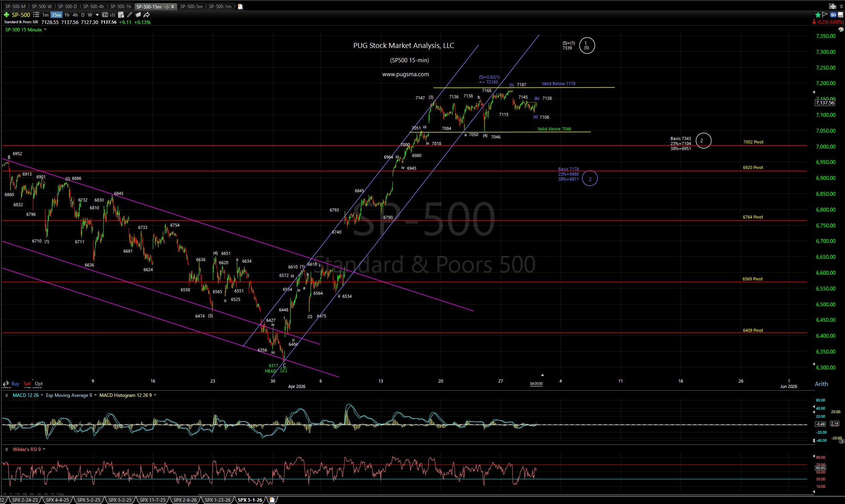
Task: Toggle the 1D range at bottom left
Action: click(x=52, y=494)
